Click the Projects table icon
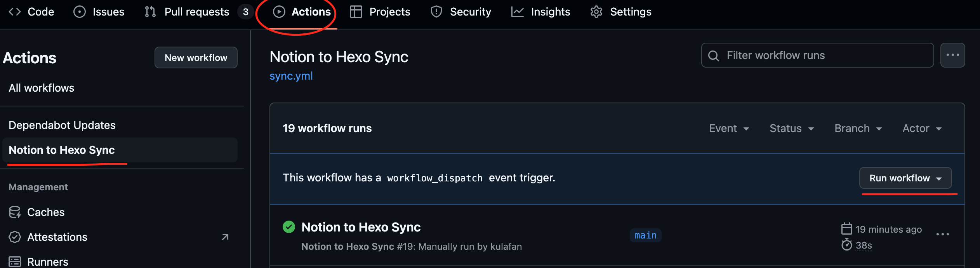The image size is (980, 268). (356, 12)
